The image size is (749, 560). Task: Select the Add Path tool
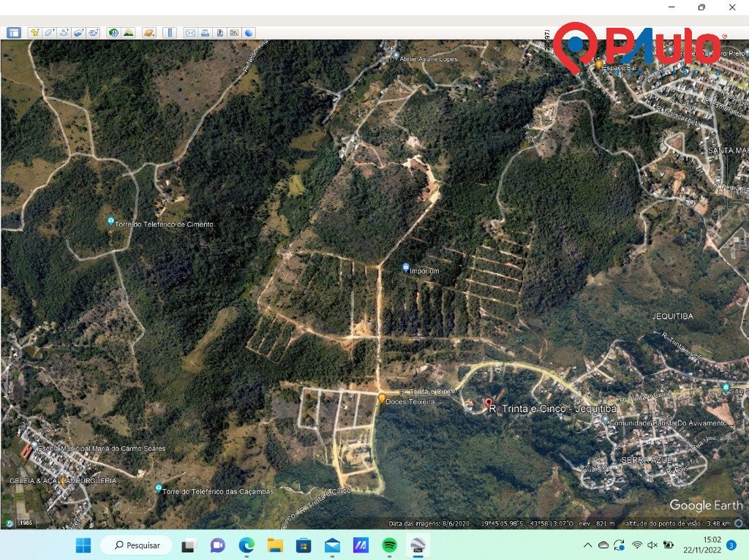[x=64, y=32]
